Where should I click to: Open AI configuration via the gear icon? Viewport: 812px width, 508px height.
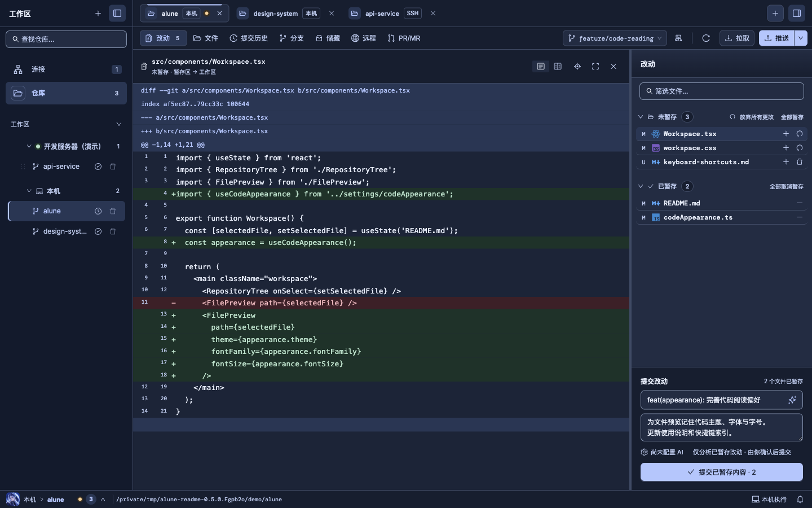pyautogui.click(x=645, y=452)
